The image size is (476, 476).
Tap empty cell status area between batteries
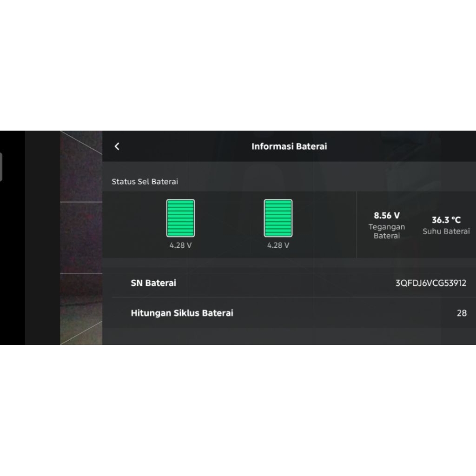[229, 225]
